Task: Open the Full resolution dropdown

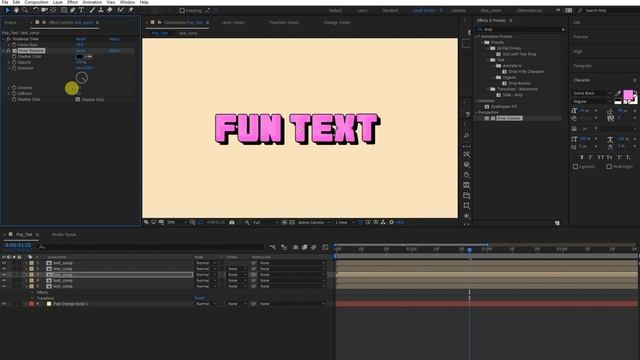Action: pos(265,222)
